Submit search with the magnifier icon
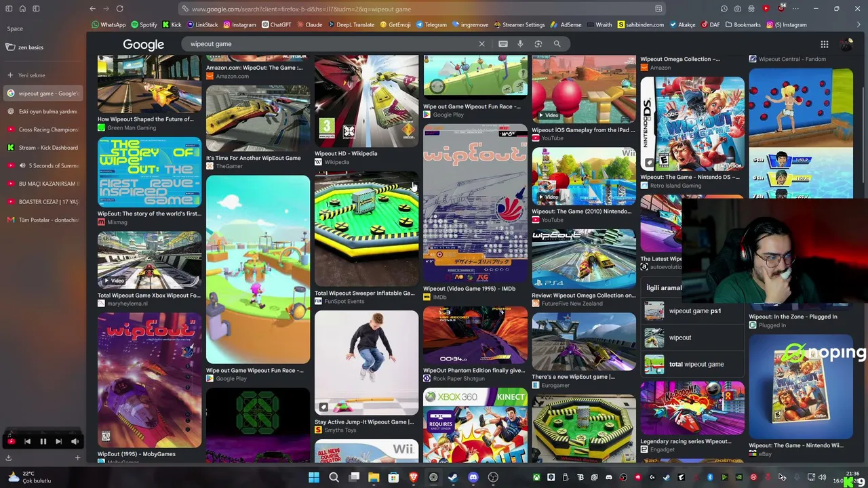This screenshot has height=488, width=868. (557, 44)
